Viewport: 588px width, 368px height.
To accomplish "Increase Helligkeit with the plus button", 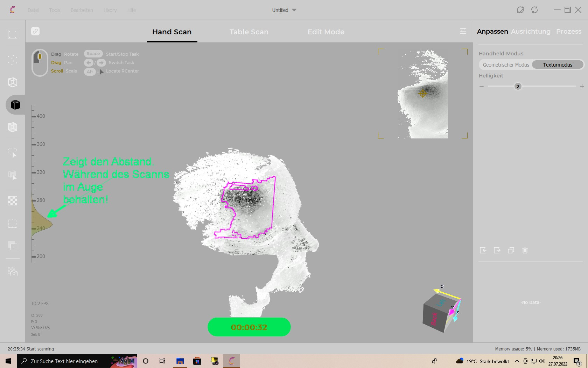I will [582, 86].
